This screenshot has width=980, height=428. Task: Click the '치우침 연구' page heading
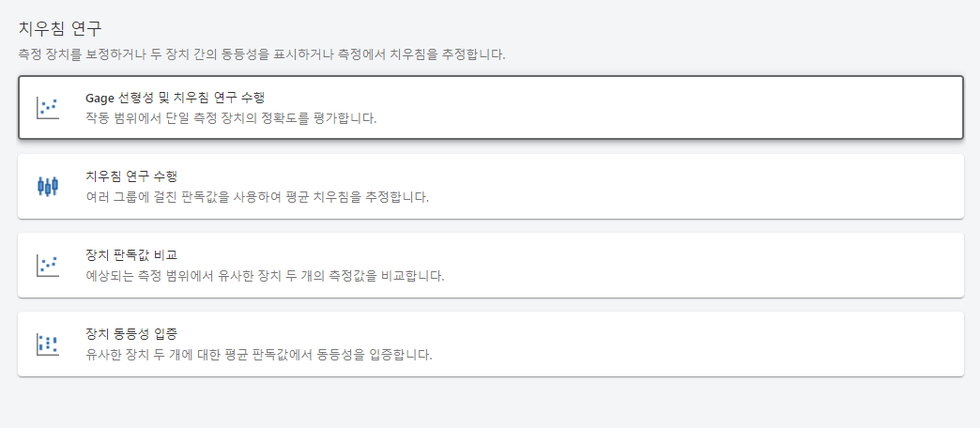[x=60, y=28]
